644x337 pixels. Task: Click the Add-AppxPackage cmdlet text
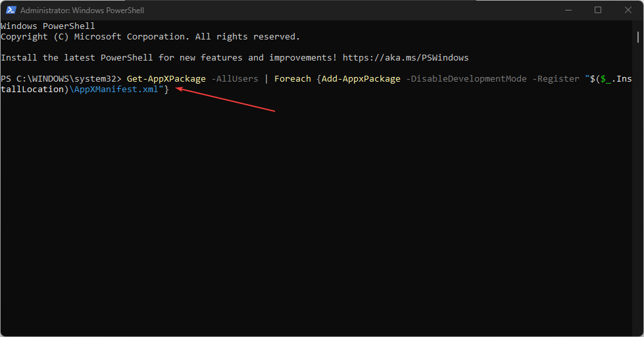click(361, 79)
